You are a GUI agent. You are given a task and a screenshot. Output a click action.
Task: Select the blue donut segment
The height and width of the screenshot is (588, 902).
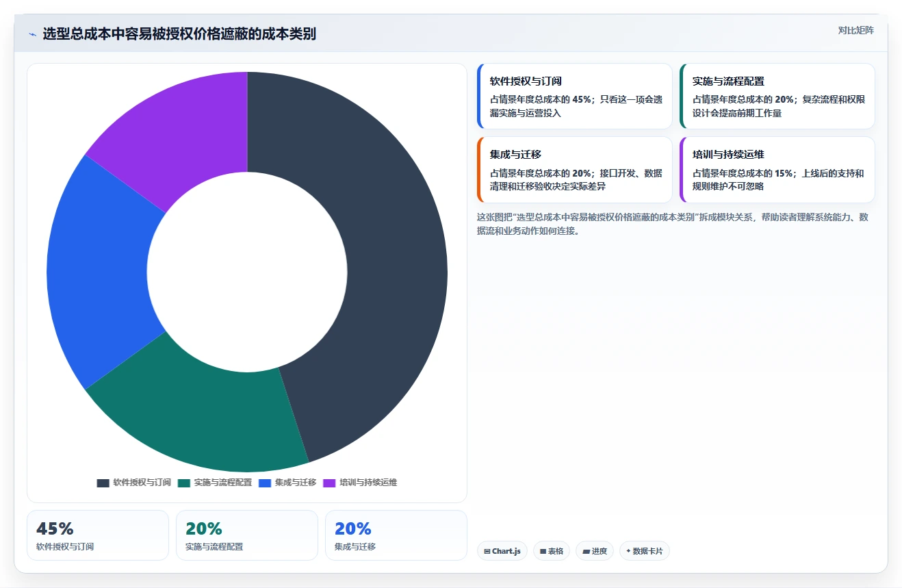coord(96,274)
